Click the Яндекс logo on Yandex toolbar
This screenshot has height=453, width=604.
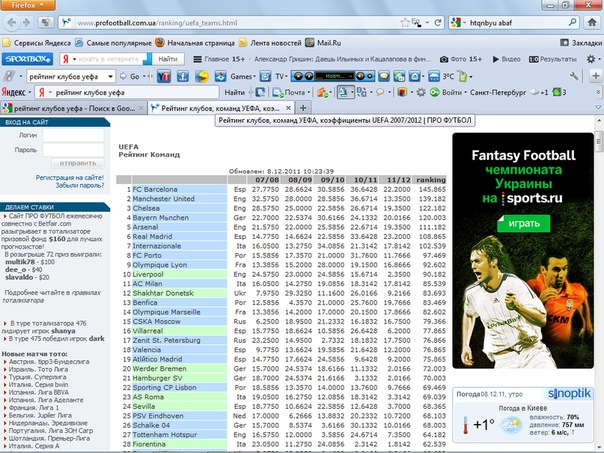pos(17,91)
